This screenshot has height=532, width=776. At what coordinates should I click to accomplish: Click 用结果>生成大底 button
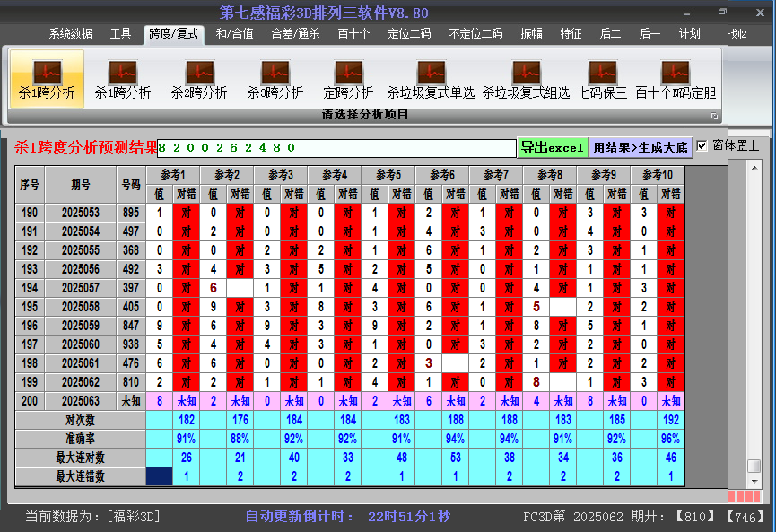pos(641,147)
